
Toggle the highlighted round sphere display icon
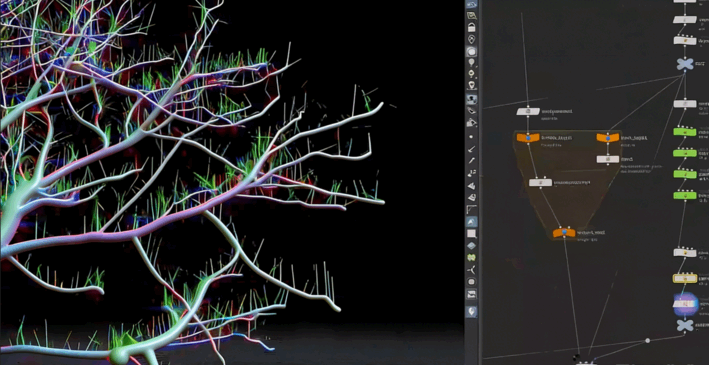point(472,52)
